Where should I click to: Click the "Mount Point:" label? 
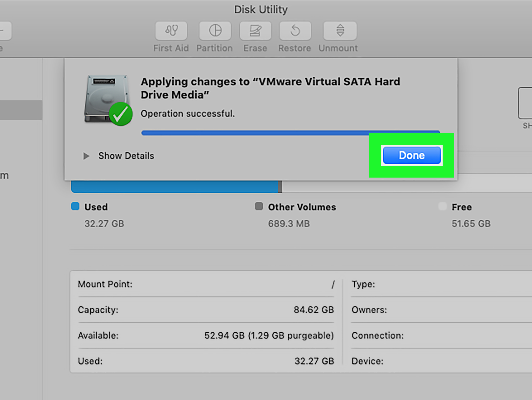105,284
